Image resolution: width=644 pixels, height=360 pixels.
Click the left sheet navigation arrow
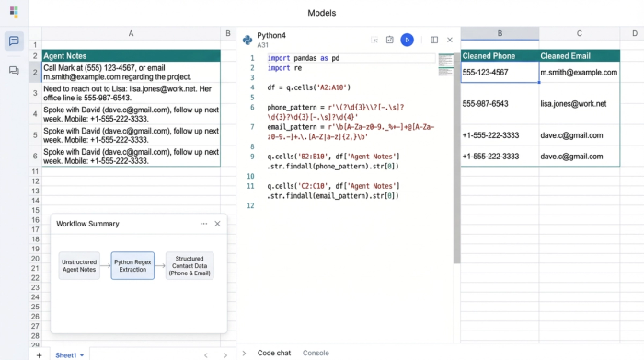tap(206, 355)
